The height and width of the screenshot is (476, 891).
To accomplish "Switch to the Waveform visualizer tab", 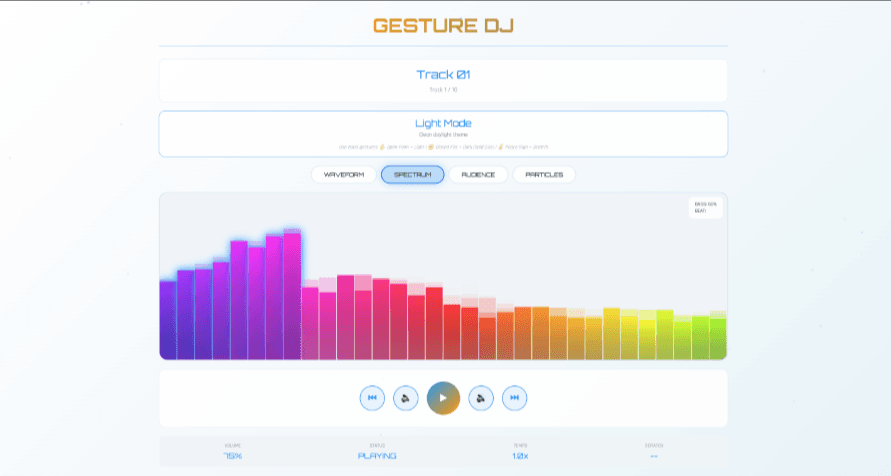I will coord(344,174).
